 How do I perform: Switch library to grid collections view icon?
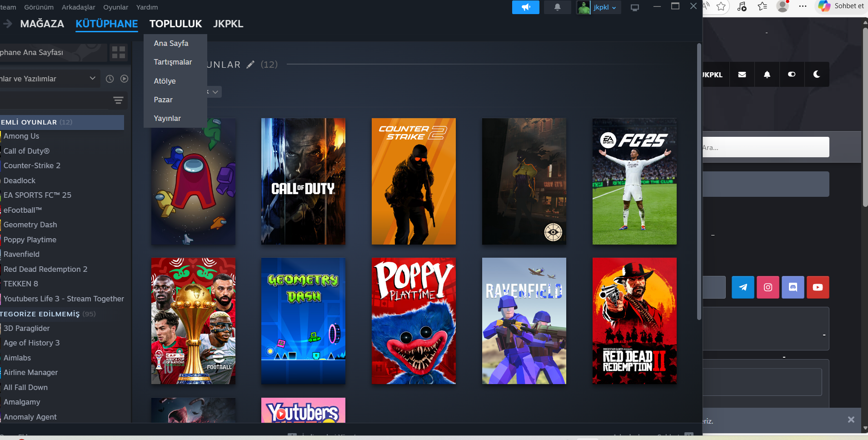click(x=119, y=52)
